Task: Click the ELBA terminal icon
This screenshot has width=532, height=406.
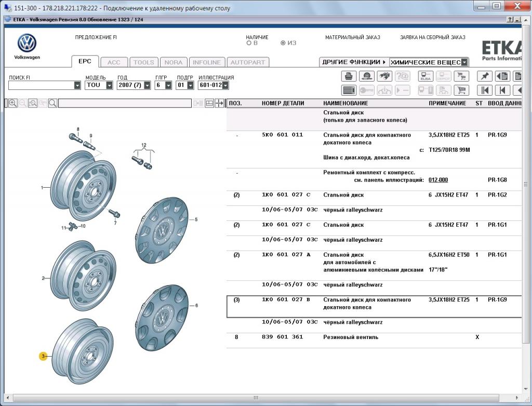Action: point(425,76)
